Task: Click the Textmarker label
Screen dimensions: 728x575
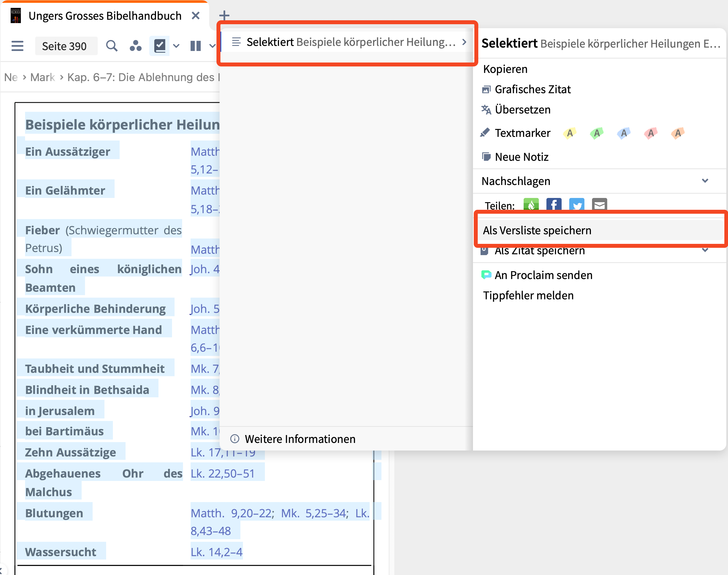Action: [x=523, y=133]
